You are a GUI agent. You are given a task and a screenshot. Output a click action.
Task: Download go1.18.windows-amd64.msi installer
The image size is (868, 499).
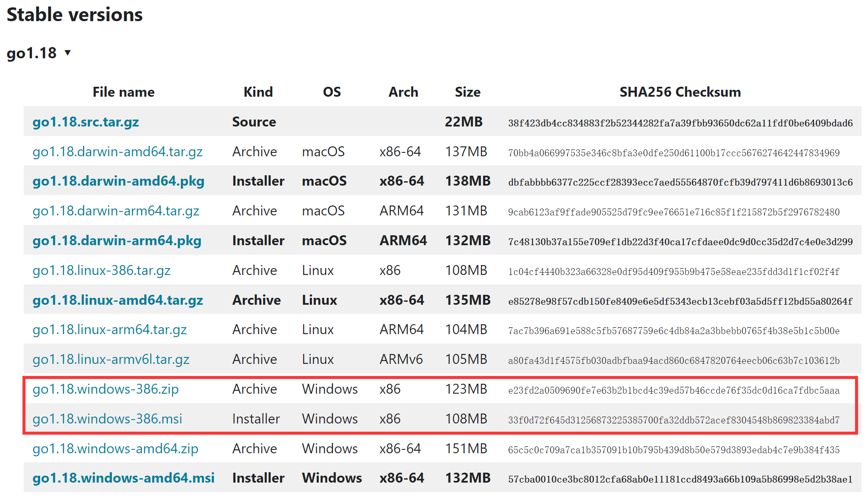pyautogui.click(x=124, y=478)
